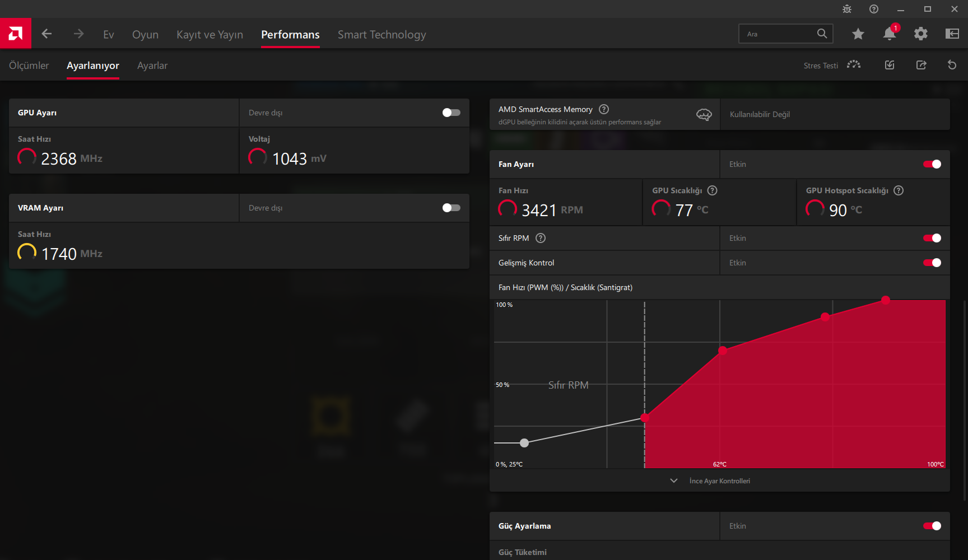This screenshot has height=560, width=968.
Task: Maximize the AMD Software window
Action: point(928,9)
